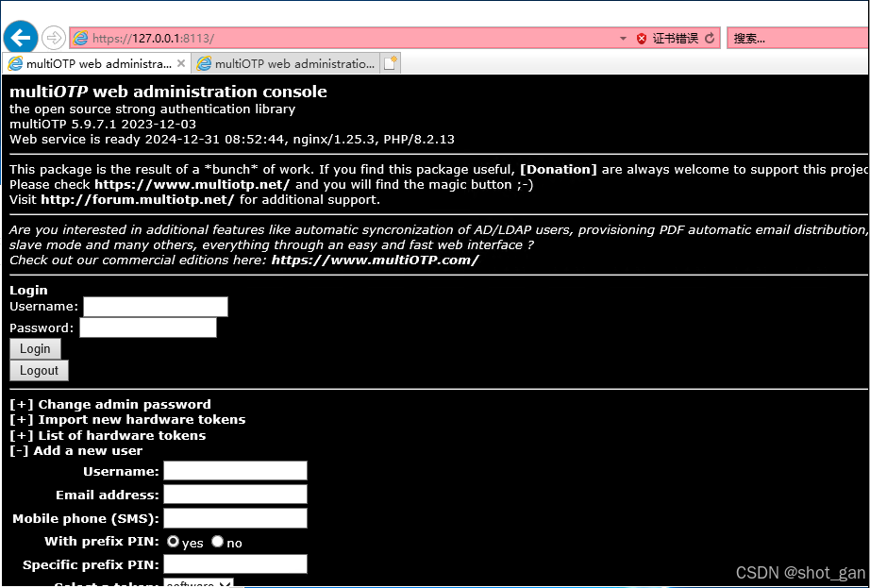Image resolution: width=870 pixels, height=588 pixels.
Task: Click the second tab's IE favicon
Action: (x=204, y=64)
